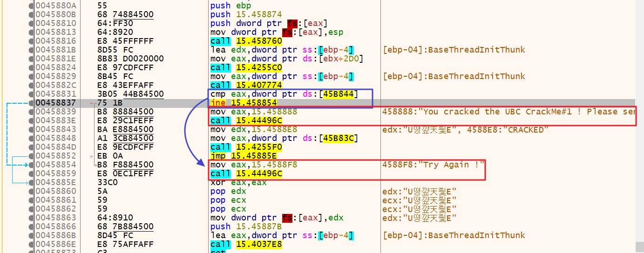Select the address 0045881E
Image resolution: width=644 pixels, height=253 pixels.
coord(56,59)
